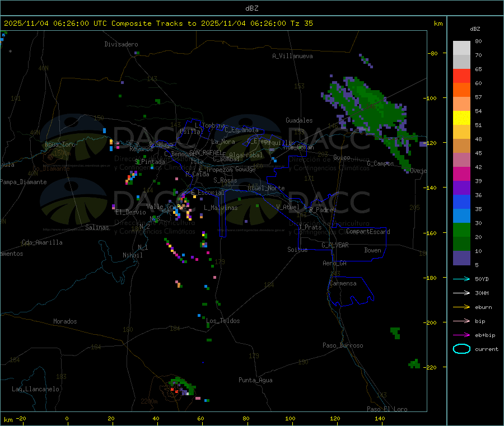
Task: Click the 'S_Rosas' place label
Action: [x=225, y=180]
